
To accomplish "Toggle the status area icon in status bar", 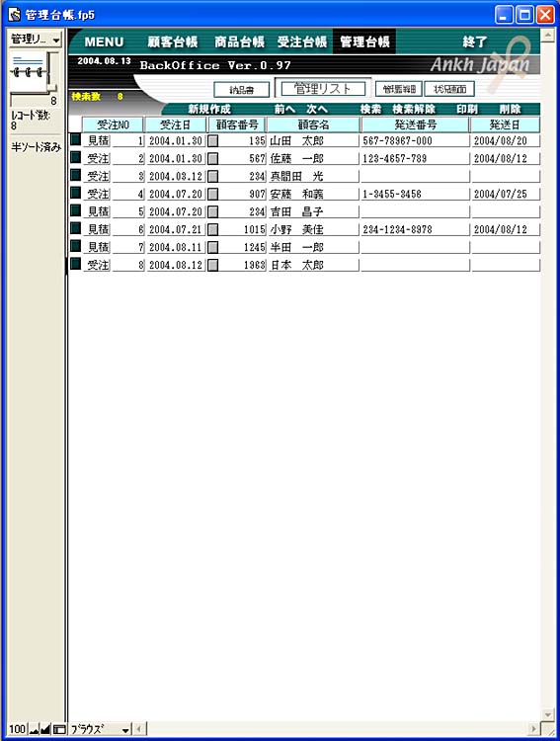I will (59, 729).
